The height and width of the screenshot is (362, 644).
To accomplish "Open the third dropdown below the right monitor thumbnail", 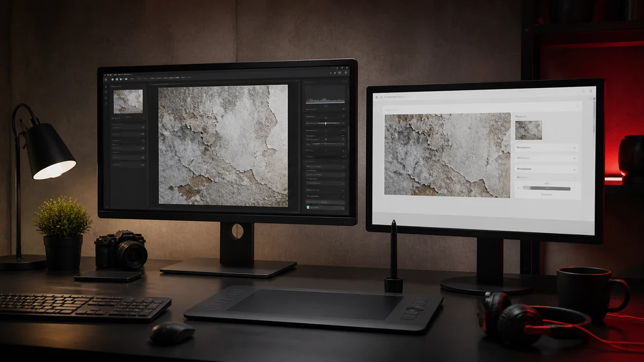I will [x=546, y=169].
